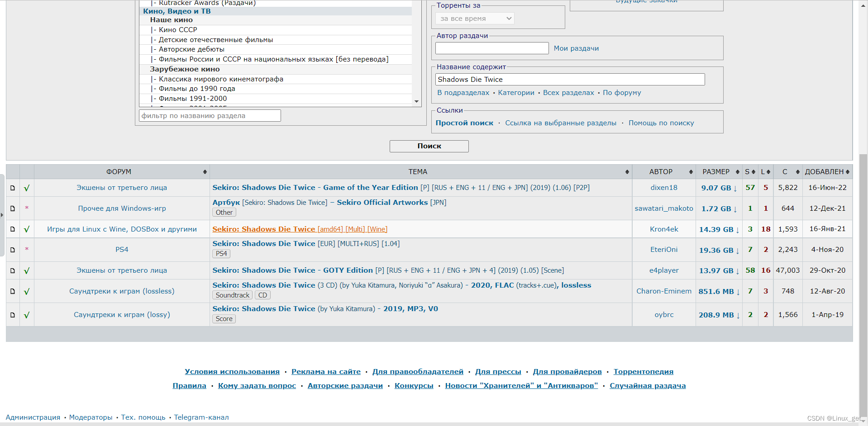Screen dimensions: 868x426
Task: Click the 'Other' tag under Артбук
Action: coord(224,213)
